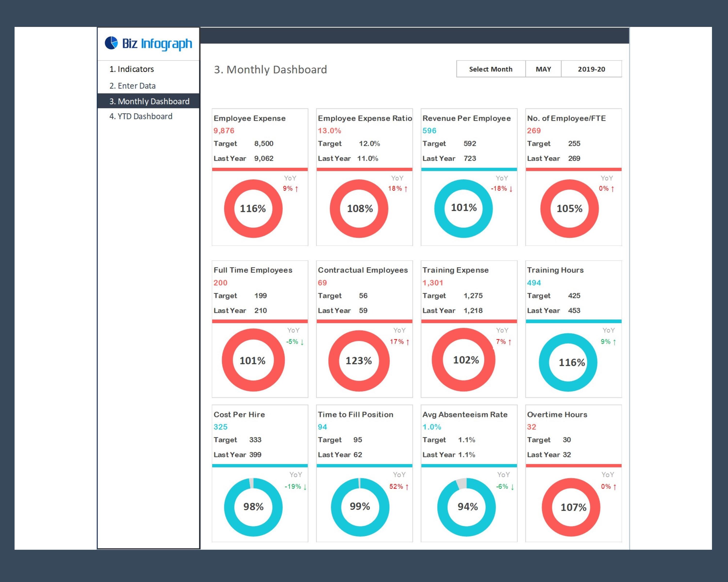The height and width of the screenshot is (582, 728).
Task: Go to 2. Enter Data page
Action: (x=132, y=86)
